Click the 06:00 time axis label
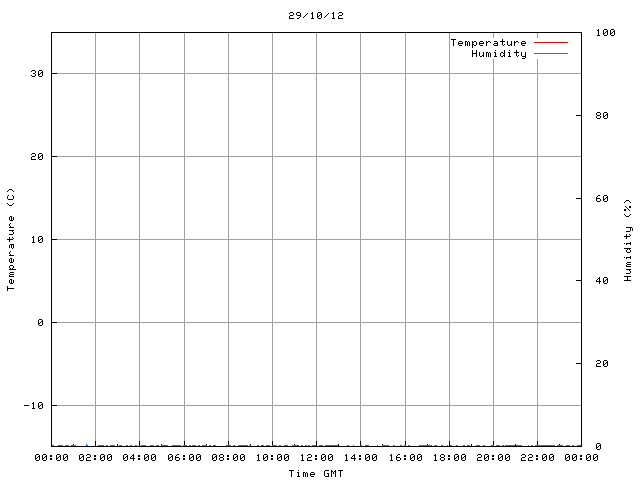The image size is (640, 480). pos(184,458)
